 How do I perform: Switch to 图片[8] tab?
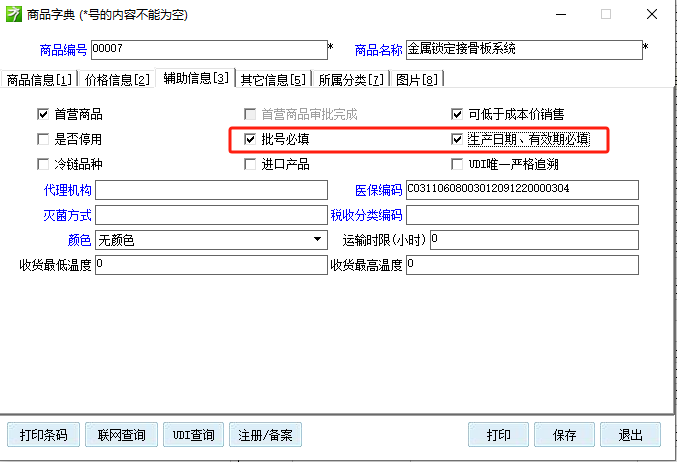(x=417, y=79)
